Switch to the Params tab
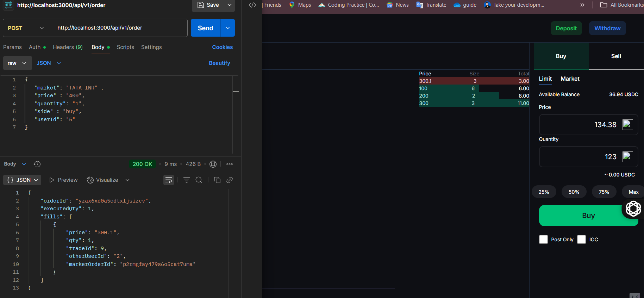Image resolution: width=644 pixels, height=298 pixels. point(12,47)
